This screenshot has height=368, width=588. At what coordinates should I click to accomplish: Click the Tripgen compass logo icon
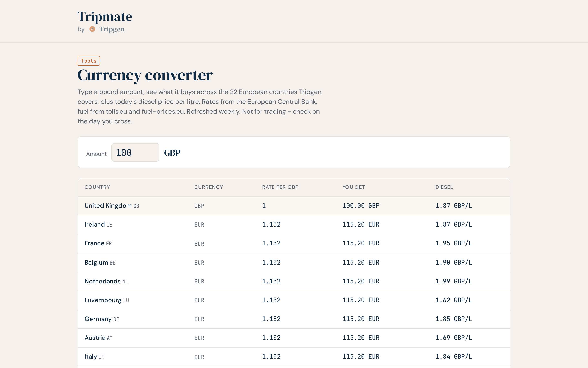92,29
